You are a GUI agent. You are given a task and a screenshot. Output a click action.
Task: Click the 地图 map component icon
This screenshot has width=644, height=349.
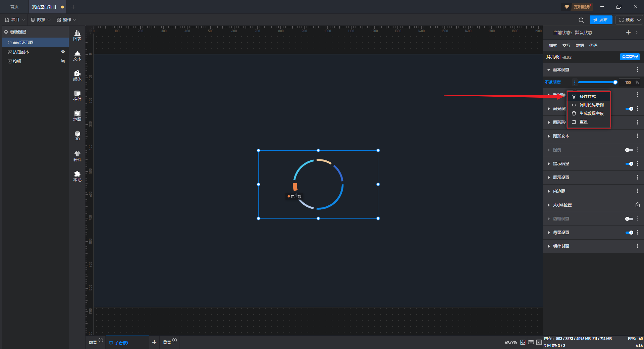77,116
